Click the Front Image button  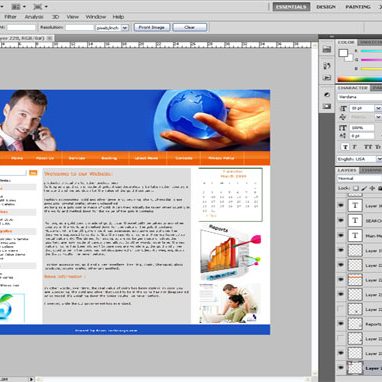(152, 27)
